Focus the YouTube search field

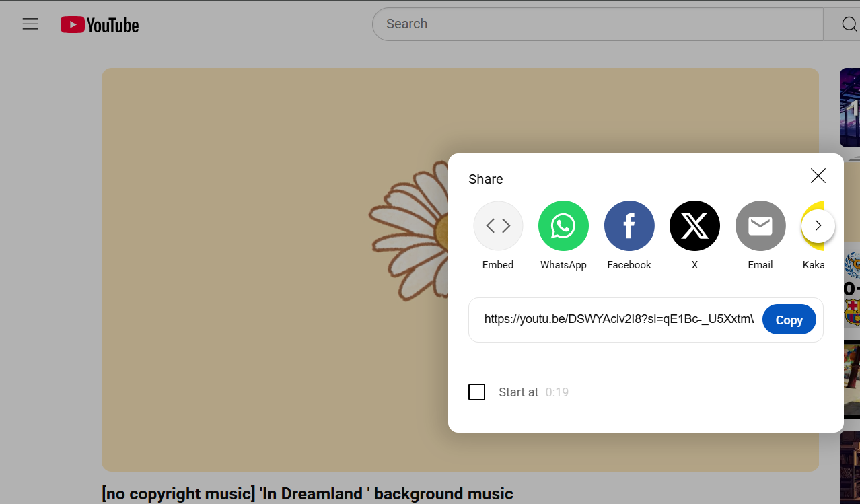(x=598, y=24)
